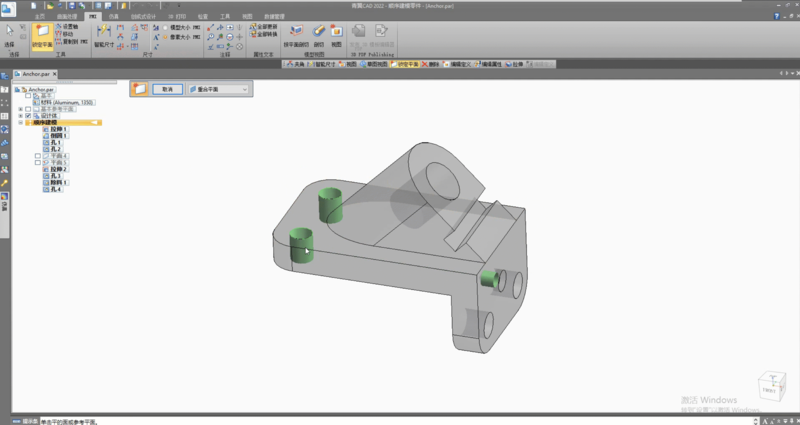The width and height of the screenshot is (800, 425).
Task: Click the 选择 (Select) arrow tool
Action: tap(10, 33)
